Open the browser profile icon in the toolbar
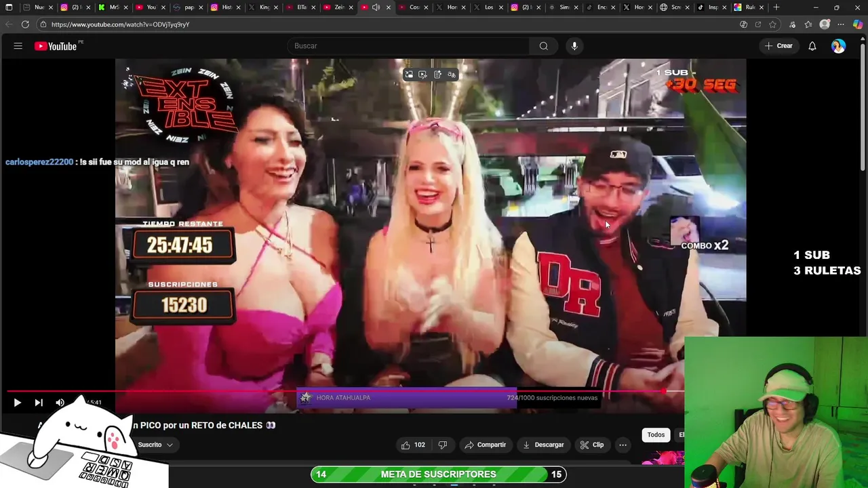This screenshot has width=868, height=488. pos(825,24)
